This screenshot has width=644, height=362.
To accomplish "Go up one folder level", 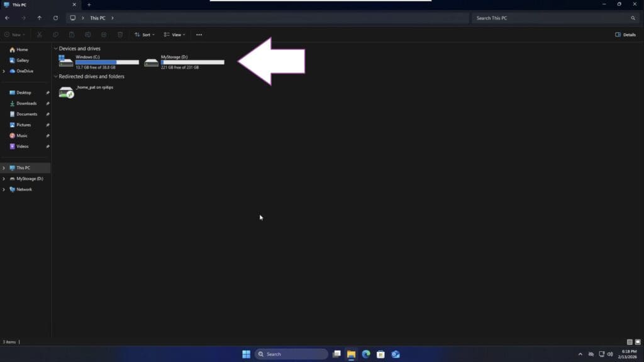I will (x=39, y=18).
